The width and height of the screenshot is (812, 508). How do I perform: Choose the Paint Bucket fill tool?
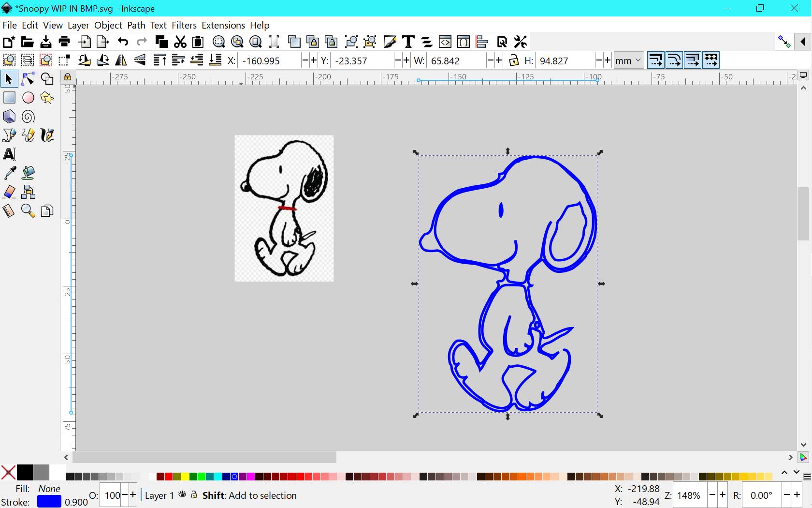pos(28,173)
